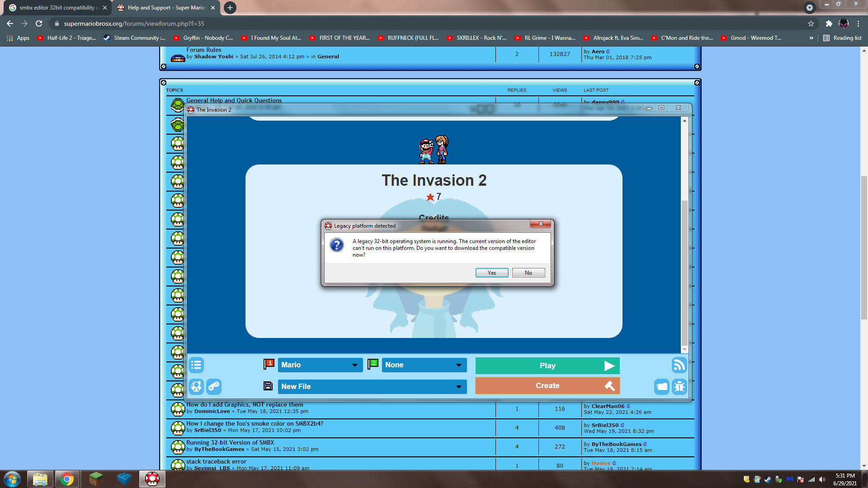
Task: Click the Chrome extensions puzzle icon
Action: tap(829, 23)
